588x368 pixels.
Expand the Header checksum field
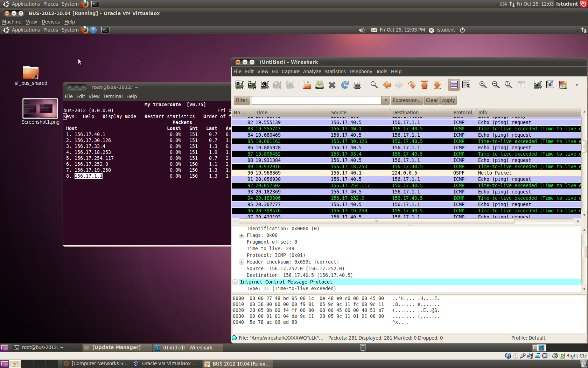point(241,262)
